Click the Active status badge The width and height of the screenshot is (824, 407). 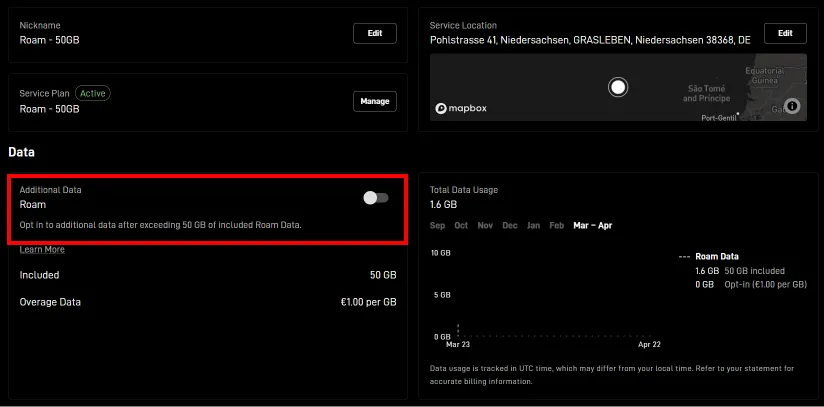[91, 93]
